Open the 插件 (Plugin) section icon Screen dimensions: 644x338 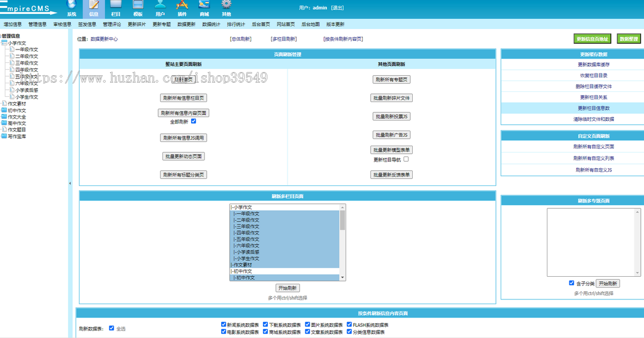182,6
